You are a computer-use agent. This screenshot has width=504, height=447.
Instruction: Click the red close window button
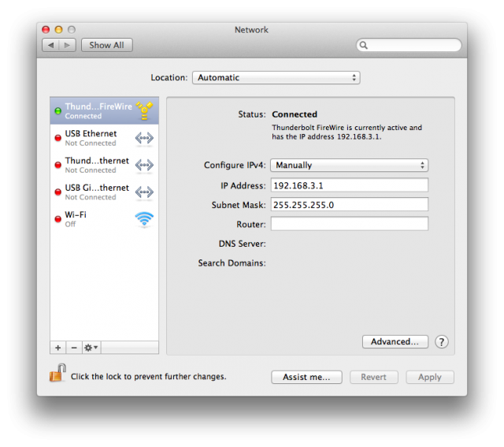click(46, 30)
